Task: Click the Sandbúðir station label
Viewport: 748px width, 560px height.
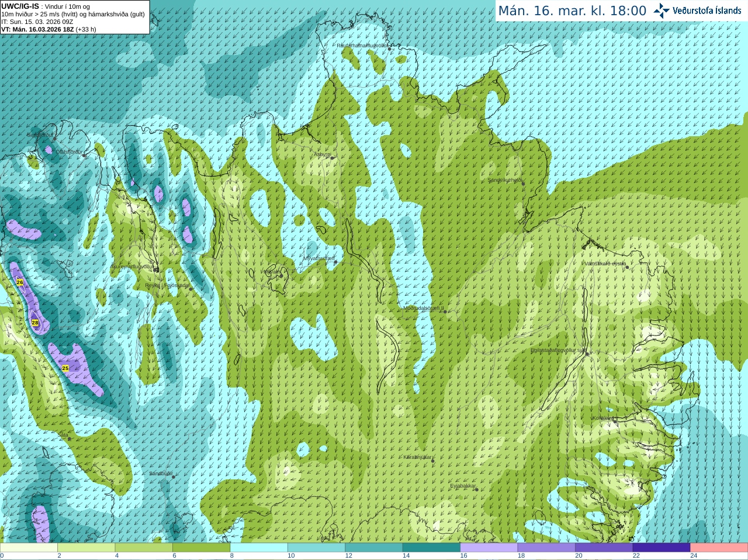Action: pyautogui.click(x=161, y=473)
